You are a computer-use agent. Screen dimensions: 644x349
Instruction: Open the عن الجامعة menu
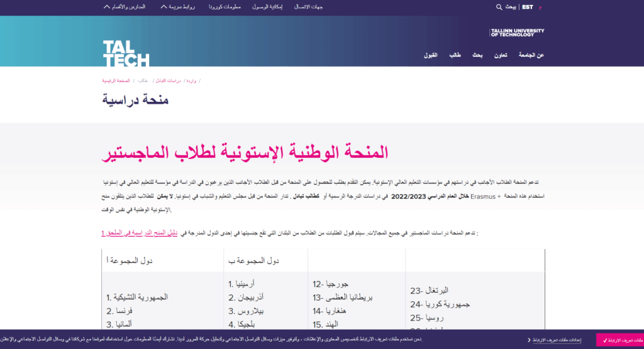point(531,55)
